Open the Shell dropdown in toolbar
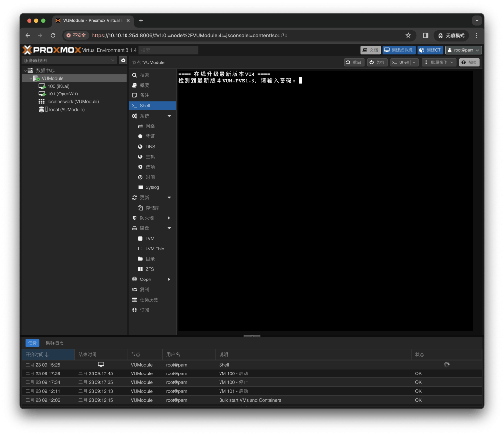The height and width of the screenshot is (435, 504). tap(414, 62)
